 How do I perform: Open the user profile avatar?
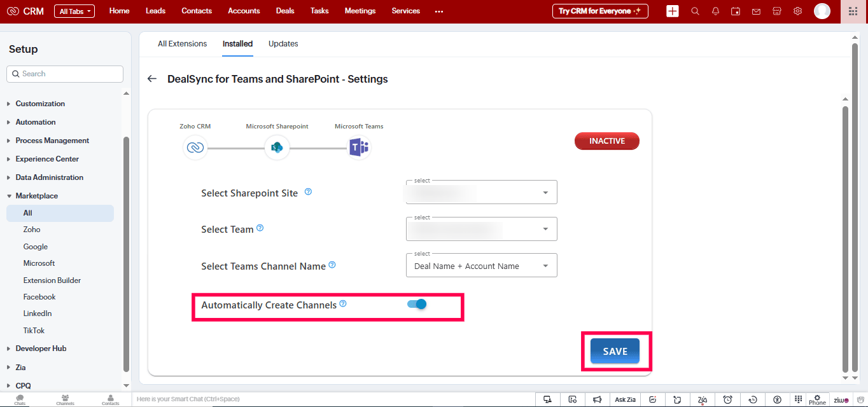[822, 11]
